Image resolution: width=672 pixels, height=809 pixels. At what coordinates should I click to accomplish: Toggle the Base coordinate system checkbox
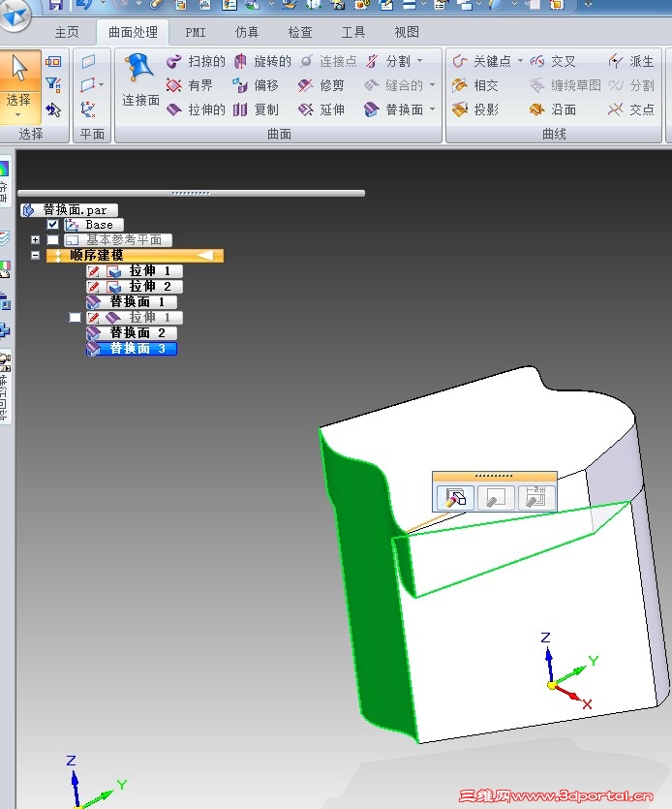(x=52, y=225)
